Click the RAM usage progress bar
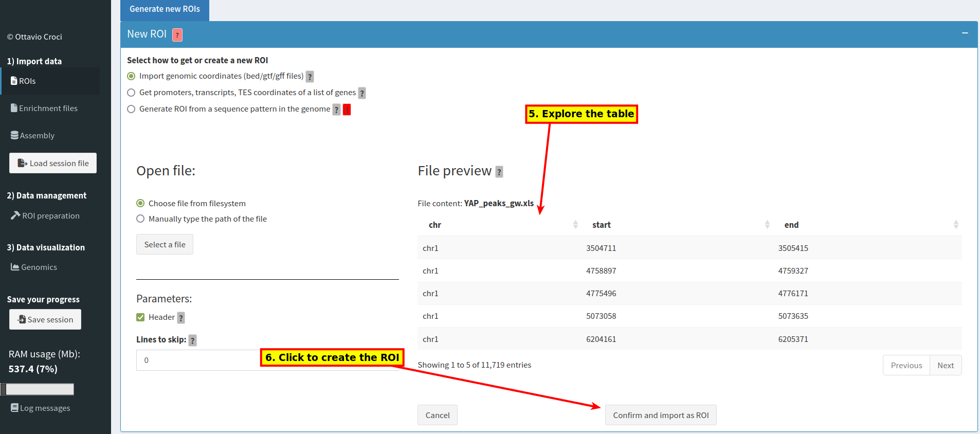The width and height of the screenshot is (980, 434). tap(37, 389)
